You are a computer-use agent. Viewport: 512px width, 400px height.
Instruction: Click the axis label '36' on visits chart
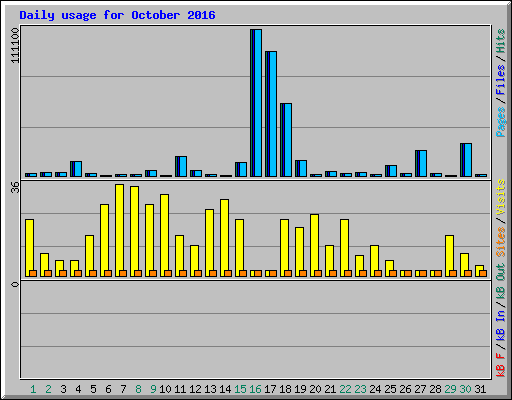(x=15, y=188)
